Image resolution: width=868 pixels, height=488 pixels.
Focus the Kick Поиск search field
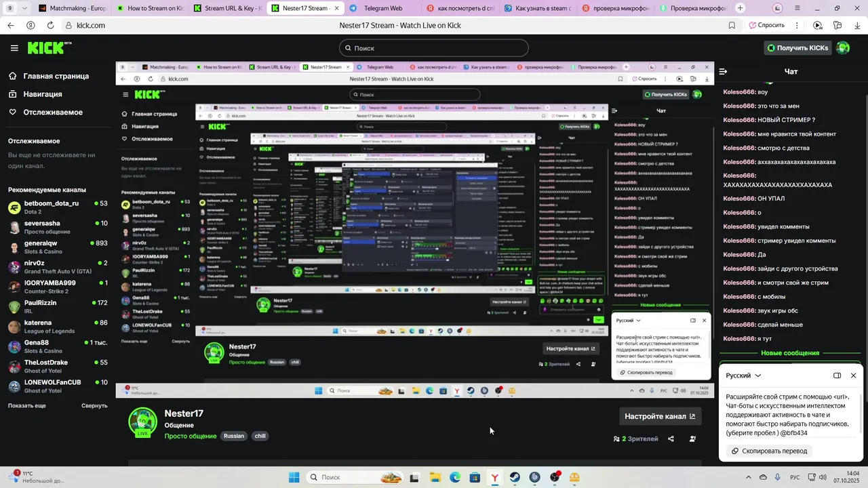tap(434, 48)
